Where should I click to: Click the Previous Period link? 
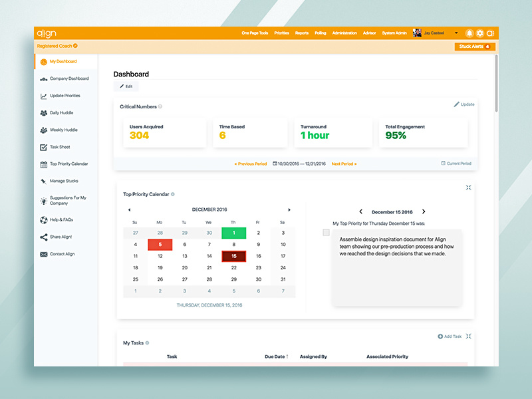pyautogui.click(x=251, y=164)
